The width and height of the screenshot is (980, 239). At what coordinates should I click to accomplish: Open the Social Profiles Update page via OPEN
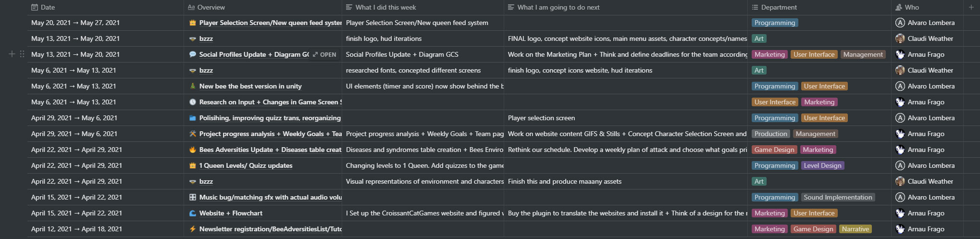(324, 54)
